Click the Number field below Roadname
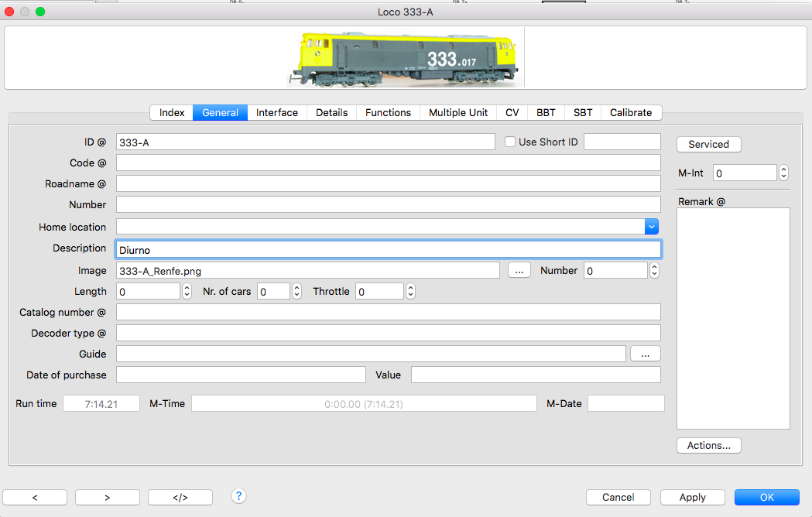Viewport: 812px width, 517px height. click(x=389, y=204)
